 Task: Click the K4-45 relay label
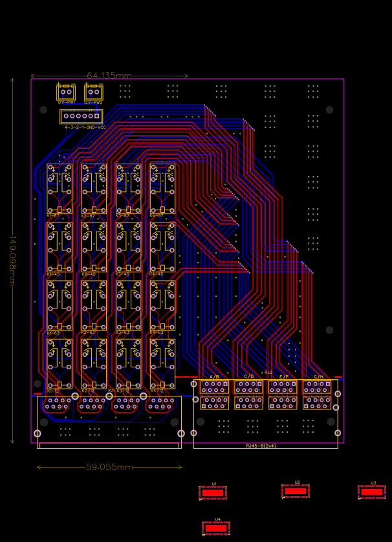[x=157, y=274]
